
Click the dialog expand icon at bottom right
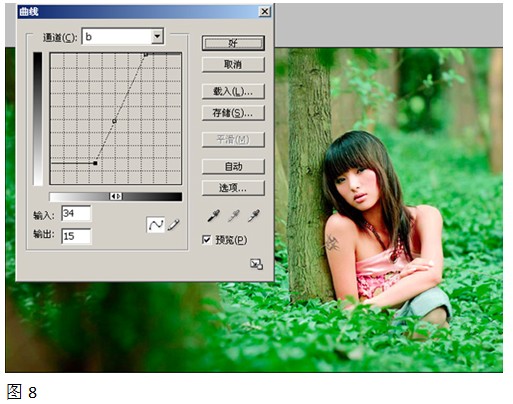[256, 264]
